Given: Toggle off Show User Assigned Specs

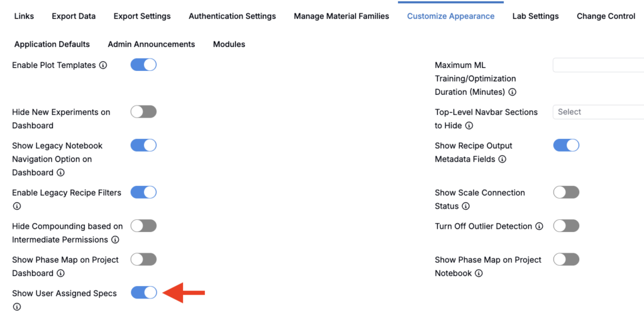Looking at the screenshot, I should (x=143, y=292).
